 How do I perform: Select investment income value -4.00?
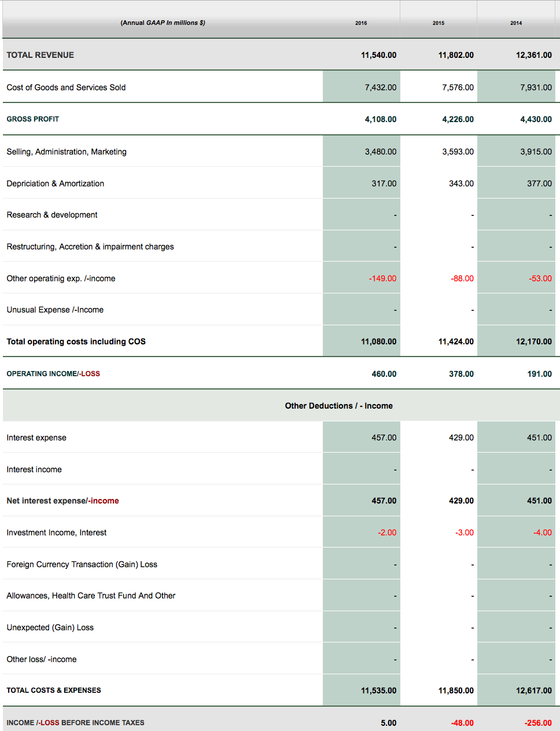coord(543,532)
